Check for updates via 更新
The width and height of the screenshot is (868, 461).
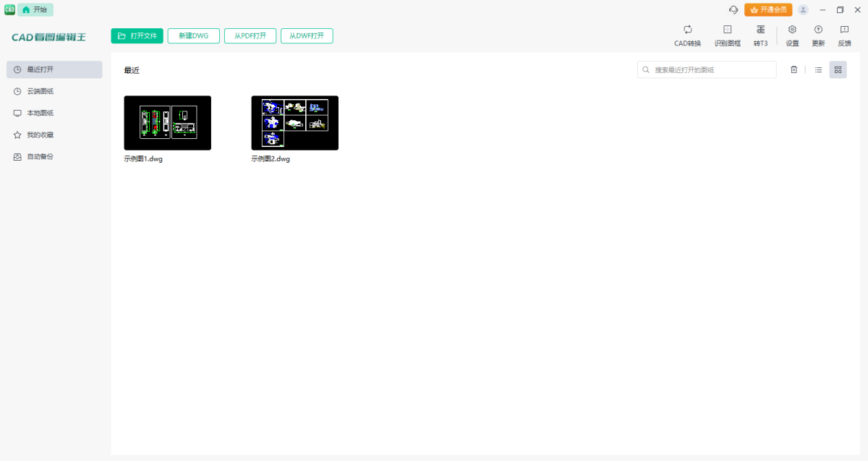(818, 35)
